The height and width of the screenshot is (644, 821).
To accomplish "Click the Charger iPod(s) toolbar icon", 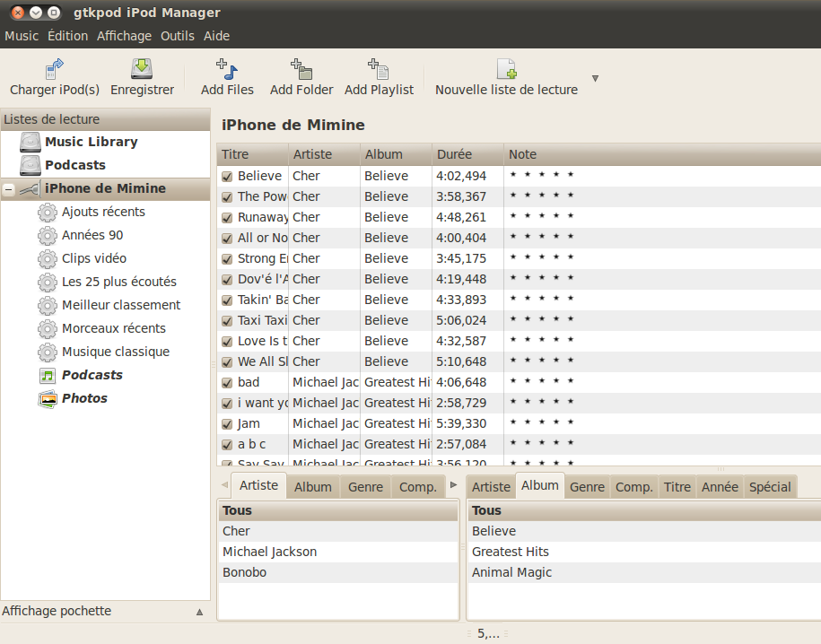I will coord(54,69).
